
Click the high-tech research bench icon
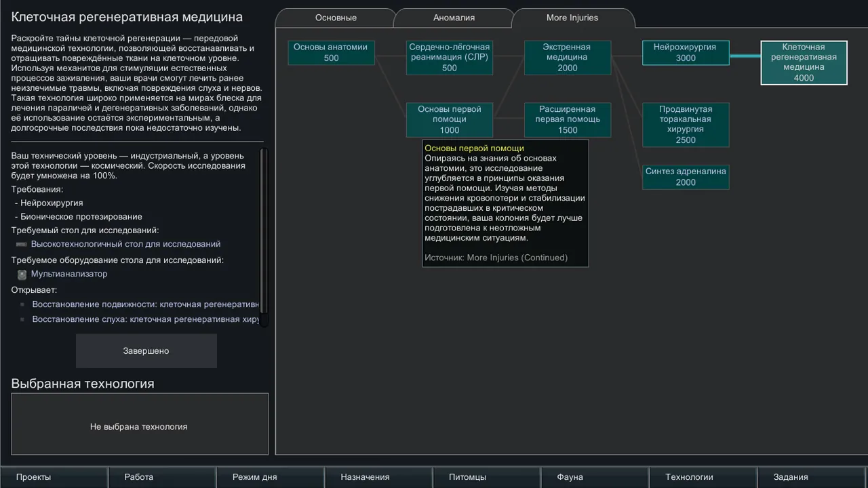(x=22, y=244)
